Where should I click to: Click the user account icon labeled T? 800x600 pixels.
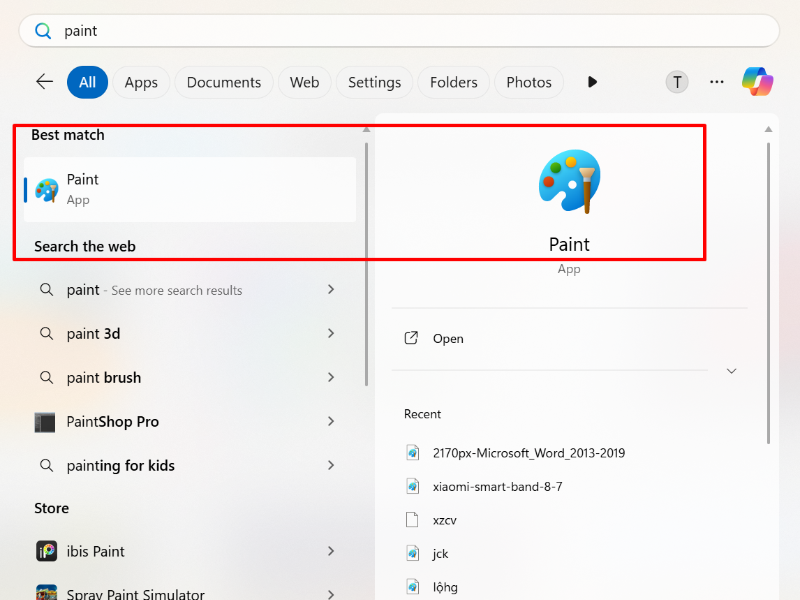pyautogui.click(x=676, y=82)
